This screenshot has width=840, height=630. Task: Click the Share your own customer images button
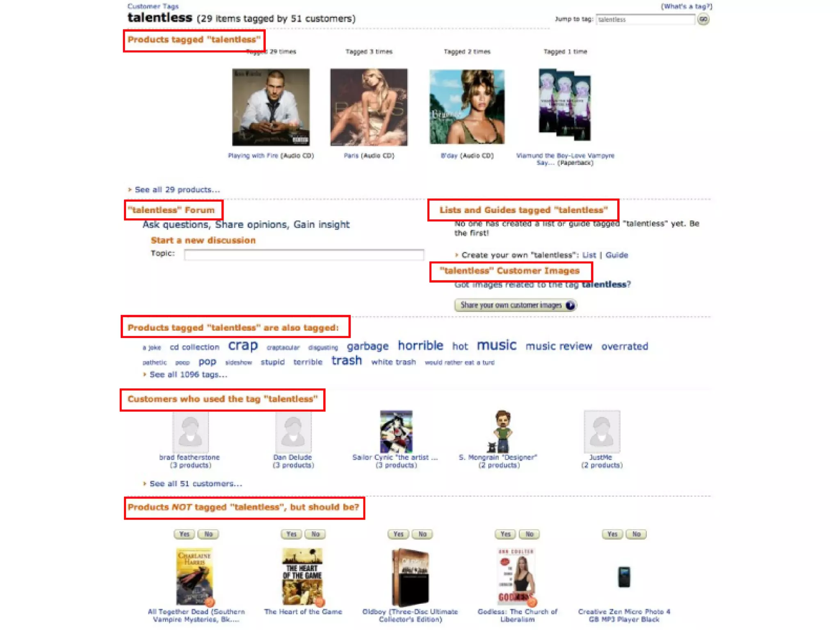[x=515, y=305]
